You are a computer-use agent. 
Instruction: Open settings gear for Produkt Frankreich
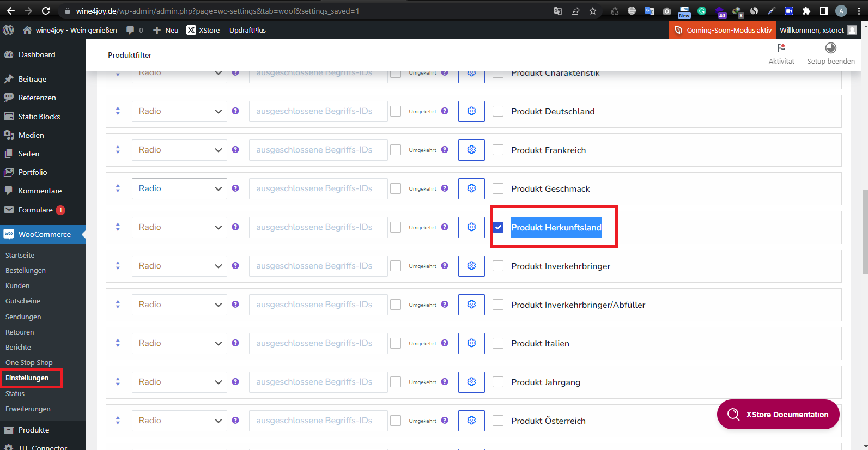(471, 150)
